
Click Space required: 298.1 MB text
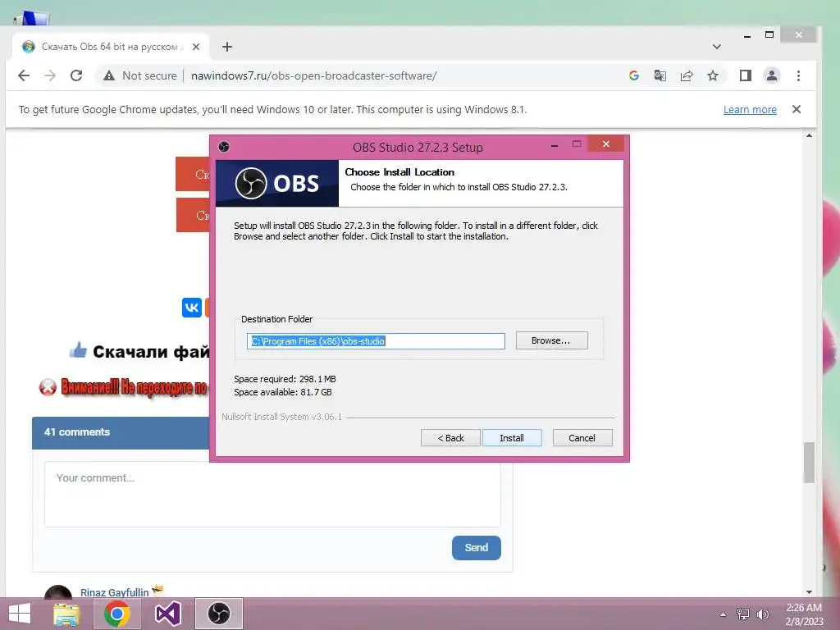[x=285, y=379]
